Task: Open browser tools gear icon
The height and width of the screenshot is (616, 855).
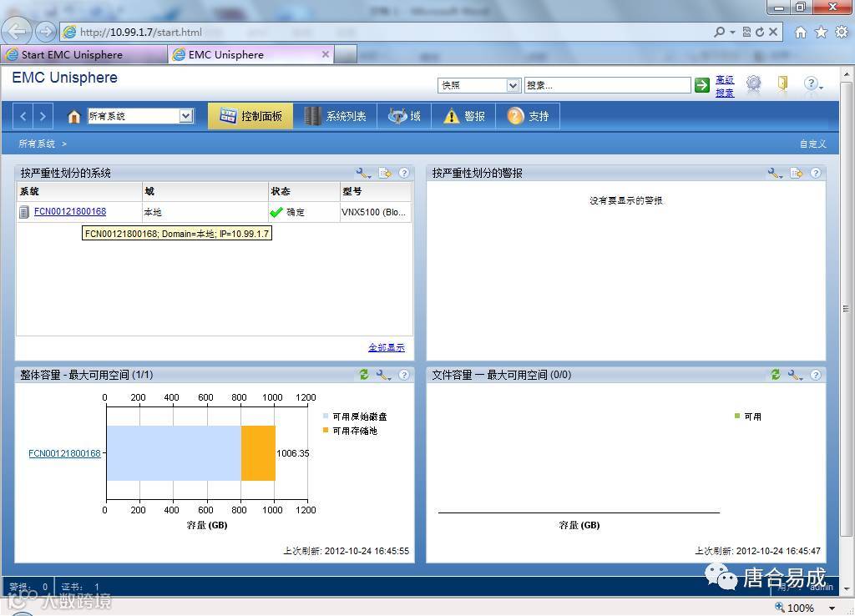Action: click(x=842, y=33)
